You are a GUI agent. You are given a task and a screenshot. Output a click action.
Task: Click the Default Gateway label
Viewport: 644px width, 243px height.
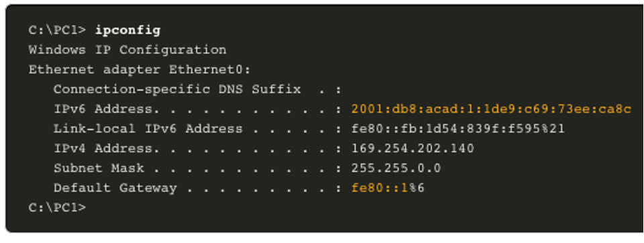point(115,189)
